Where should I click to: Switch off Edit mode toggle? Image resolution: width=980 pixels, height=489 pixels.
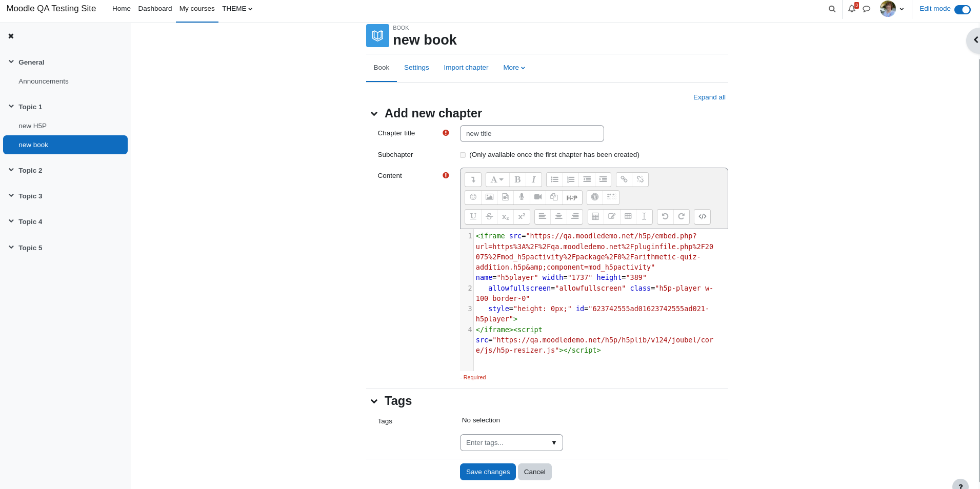tap(962, 9)
